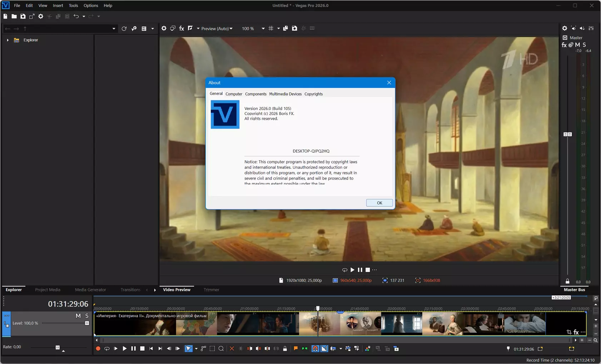Select the Zoom Edit magnifier tool
The height and width of the screenshot is (364, 601).
221,349
